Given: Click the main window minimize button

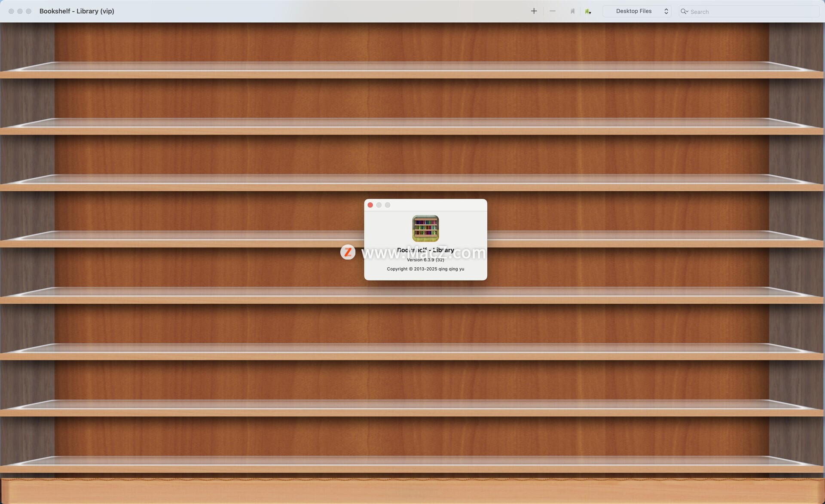Looking at the screenshot, I should click(20, 11).
